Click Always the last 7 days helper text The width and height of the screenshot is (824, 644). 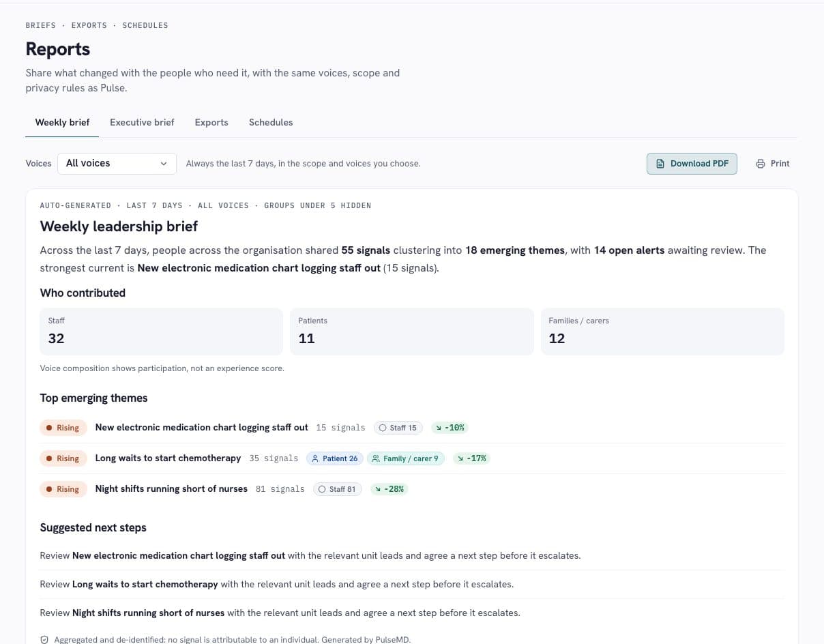[303, 164]
